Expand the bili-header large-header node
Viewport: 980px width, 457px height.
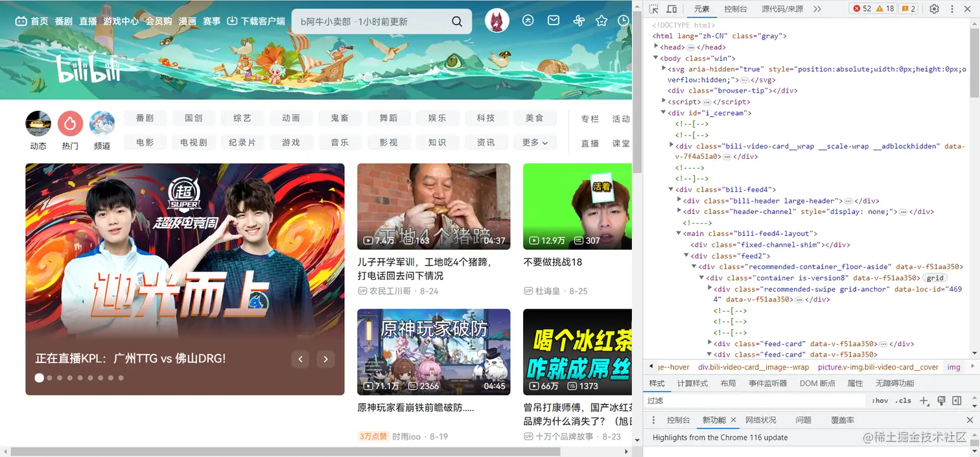(679, 200)
